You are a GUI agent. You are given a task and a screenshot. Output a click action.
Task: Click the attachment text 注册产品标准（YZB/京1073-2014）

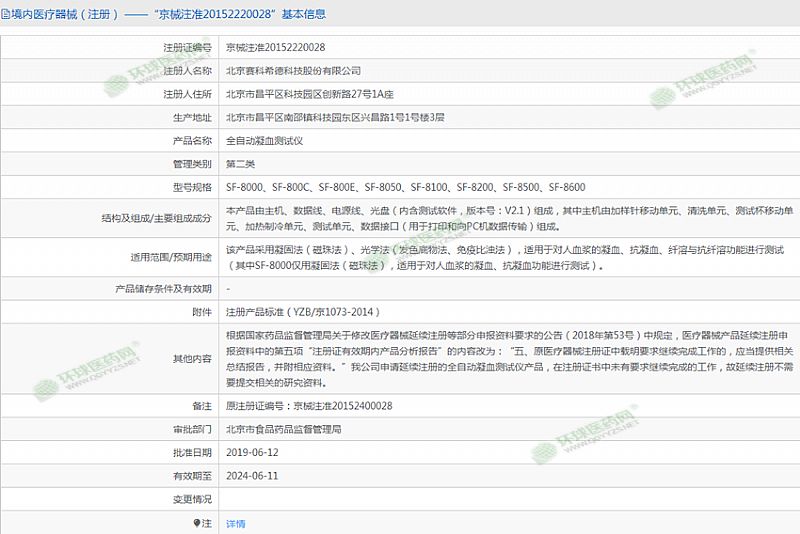click(302, 312)
